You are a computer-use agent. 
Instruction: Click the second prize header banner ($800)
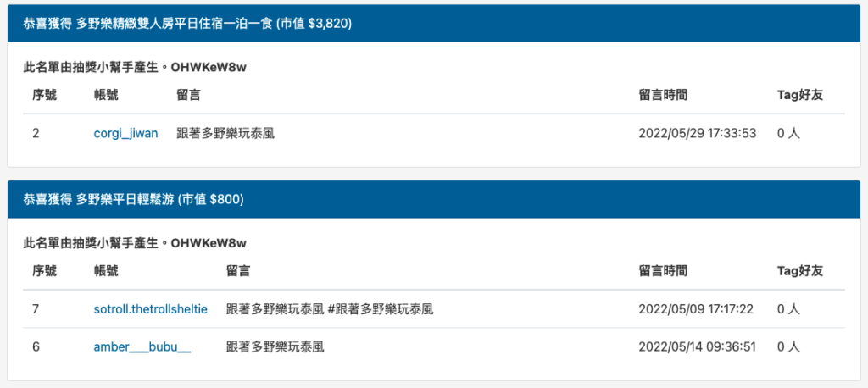point(434,199)
